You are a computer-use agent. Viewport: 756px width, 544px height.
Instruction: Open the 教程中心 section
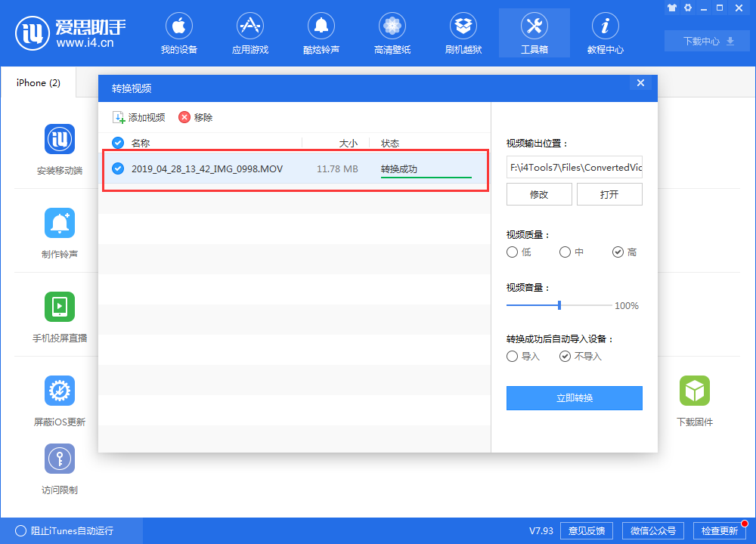point(605,33)
